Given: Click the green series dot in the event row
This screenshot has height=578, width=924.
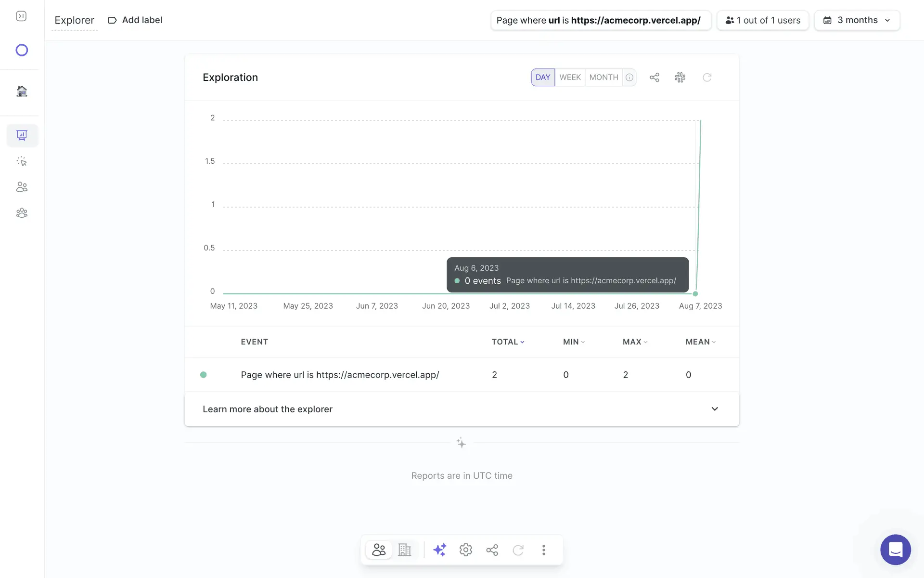Looking at the screenshot, I should pos(204,375).
